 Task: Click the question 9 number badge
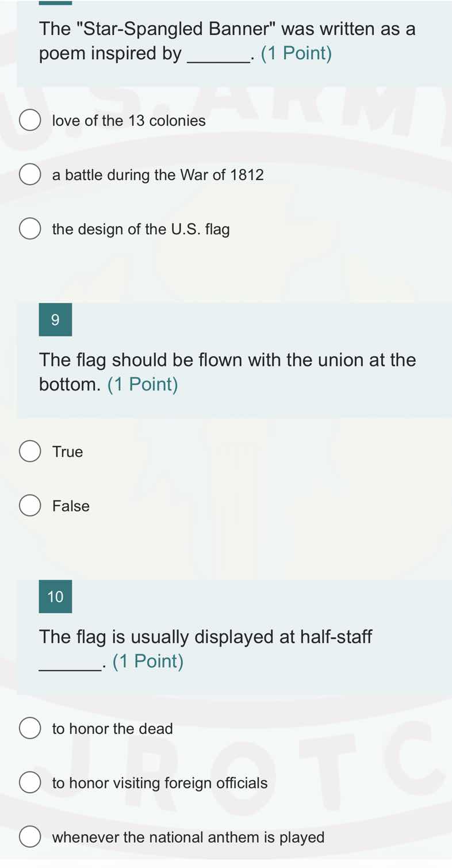coord(55,320)
